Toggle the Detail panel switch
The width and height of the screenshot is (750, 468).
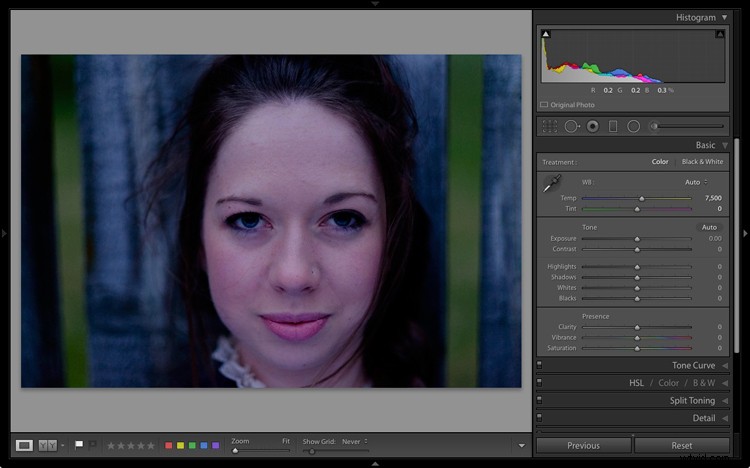(540, 418)
